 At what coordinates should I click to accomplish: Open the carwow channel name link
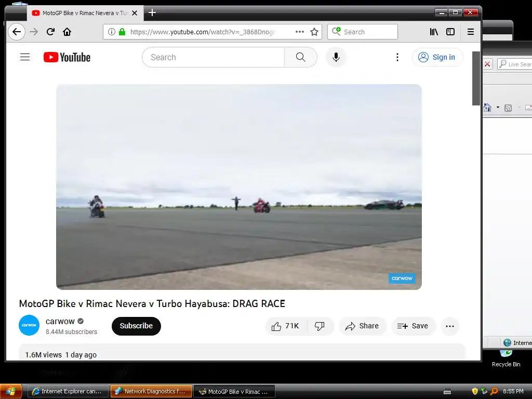(60, 321)
